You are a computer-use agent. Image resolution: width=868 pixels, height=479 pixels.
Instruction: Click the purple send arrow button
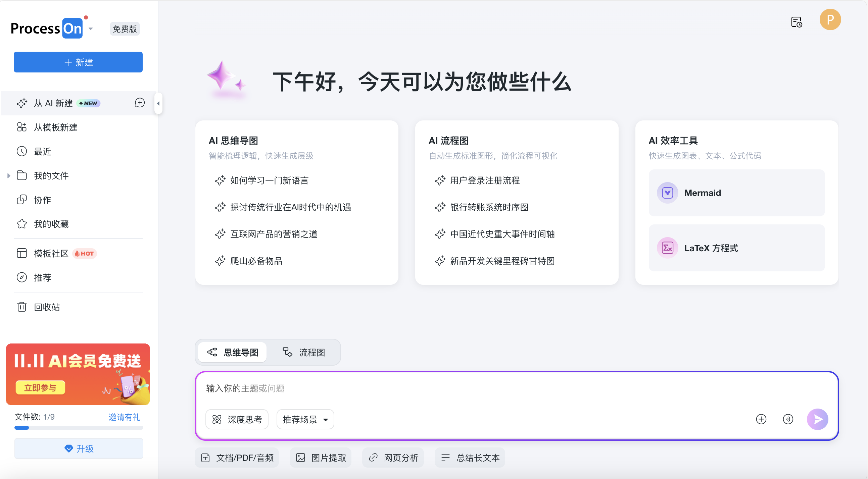(x=817, y=419)
